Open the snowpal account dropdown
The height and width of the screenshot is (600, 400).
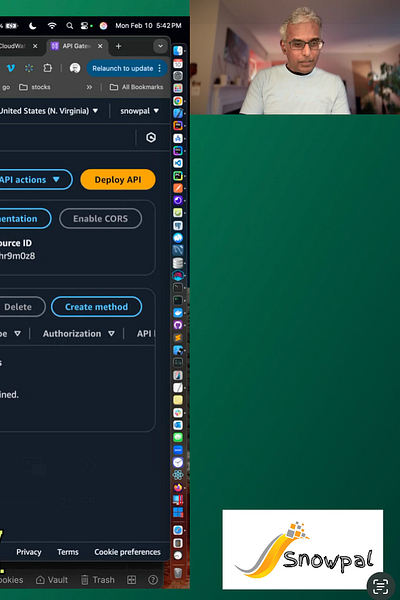point(139,111)
